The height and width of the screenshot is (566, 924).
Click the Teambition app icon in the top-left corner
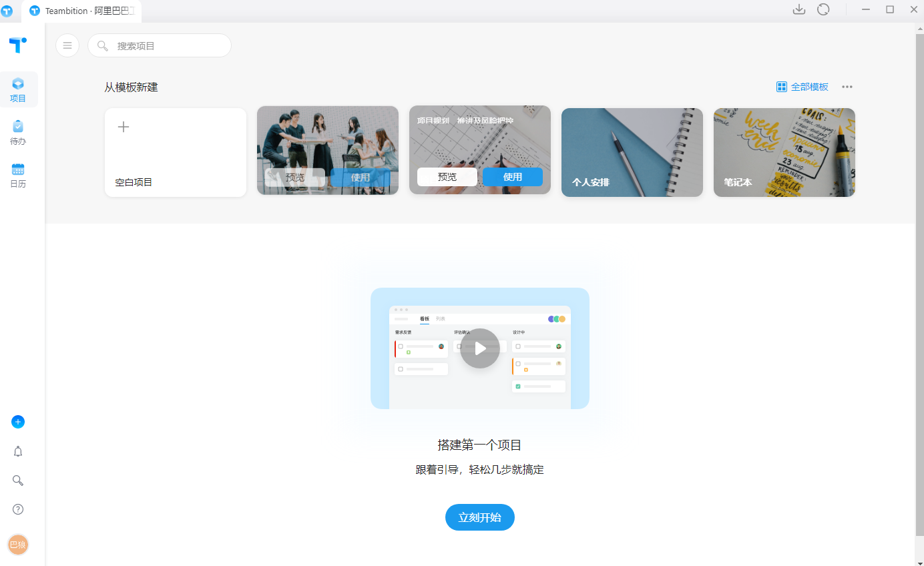coord(7,11)
